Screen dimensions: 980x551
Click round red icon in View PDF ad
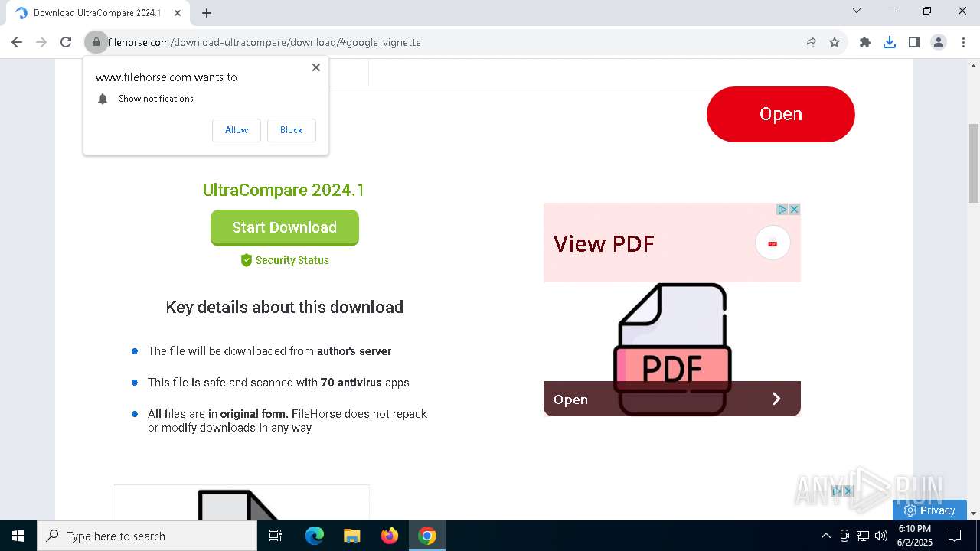click(773, 243)
